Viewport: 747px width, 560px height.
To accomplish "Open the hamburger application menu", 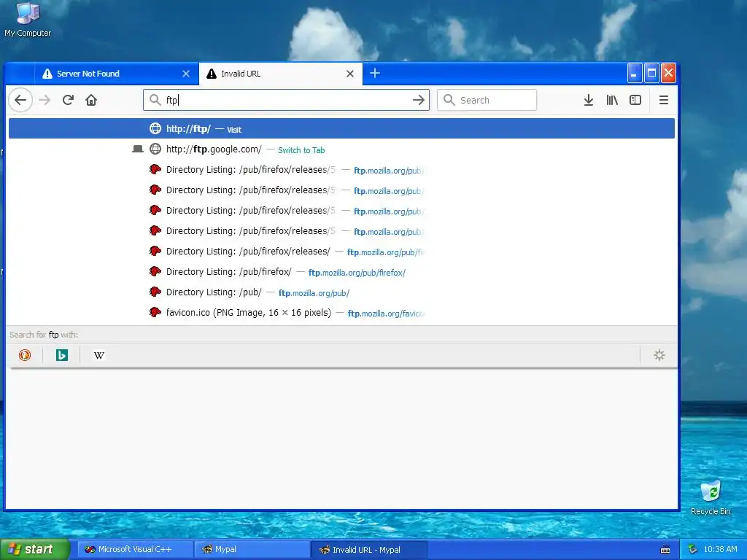I will click(664, 100).
